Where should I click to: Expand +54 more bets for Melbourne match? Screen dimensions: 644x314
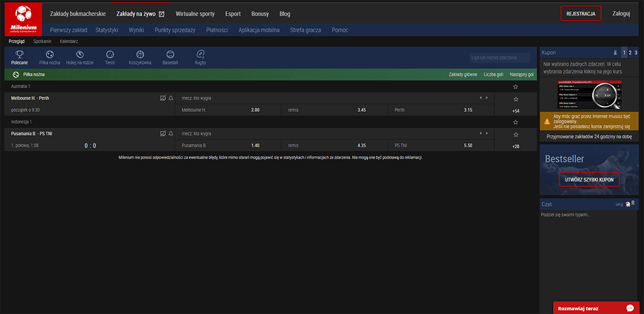coord(516,111)
